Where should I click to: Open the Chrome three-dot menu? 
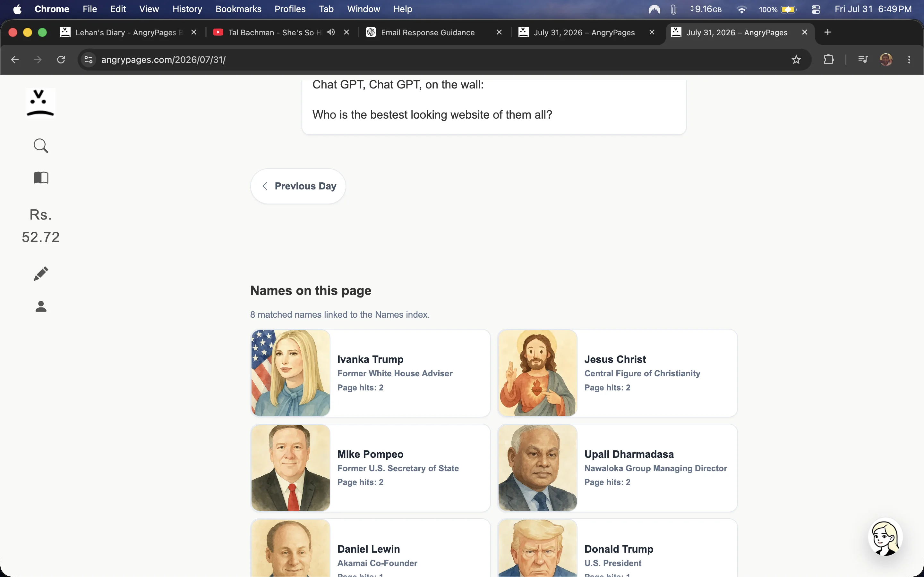coord(909,60)
